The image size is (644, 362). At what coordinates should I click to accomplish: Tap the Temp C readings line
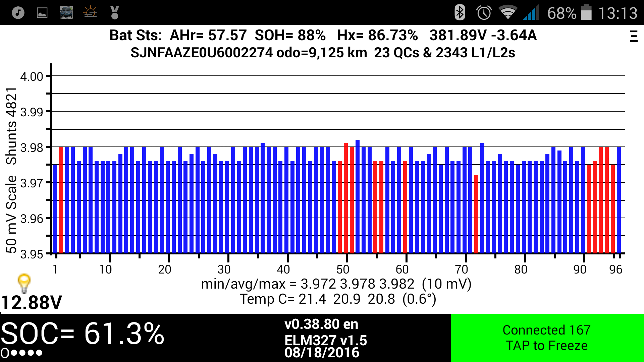(x=337, y=299)
